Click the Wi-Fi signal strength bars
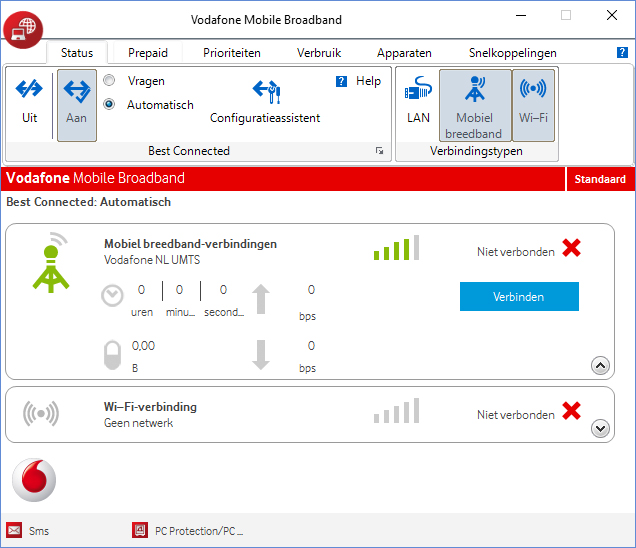This screenshot has height=548, width=636. pyautogui.click(x=396, y=410)
